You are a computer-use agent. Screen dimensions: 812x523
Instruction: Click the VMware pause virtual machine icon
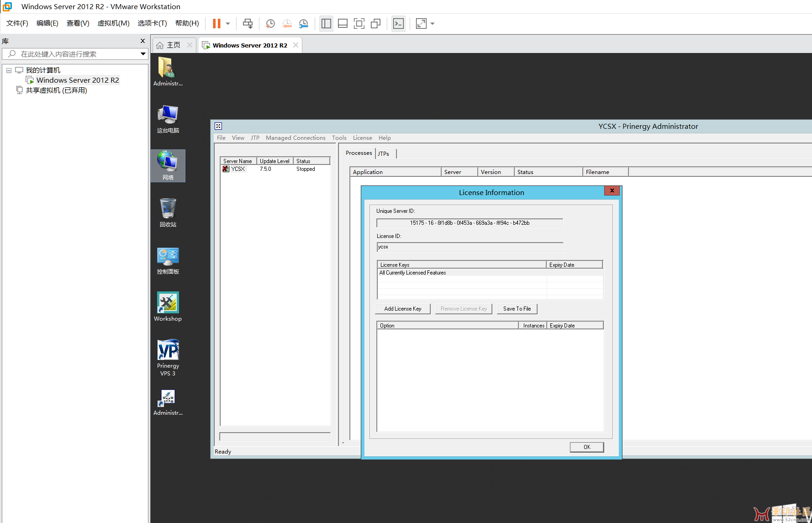(216, 23)
